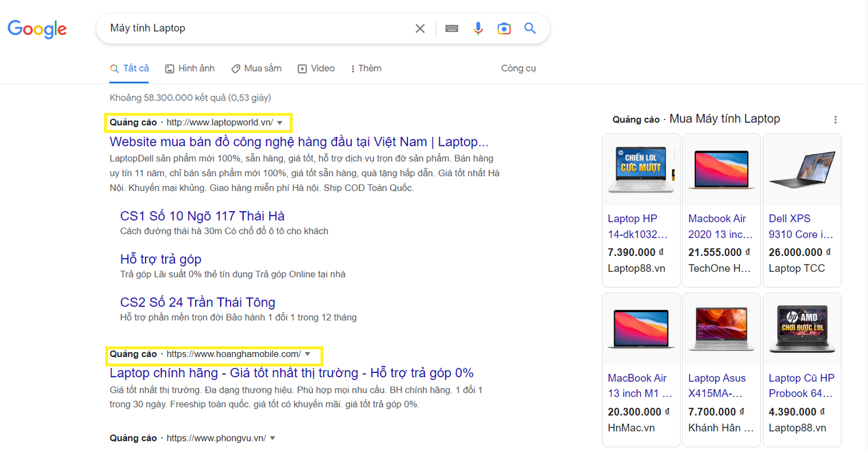Open more options three-dot menu for shopping ads
Image resolution: width=868 pixels, height=451 pixels.
[x=835, y=120]
